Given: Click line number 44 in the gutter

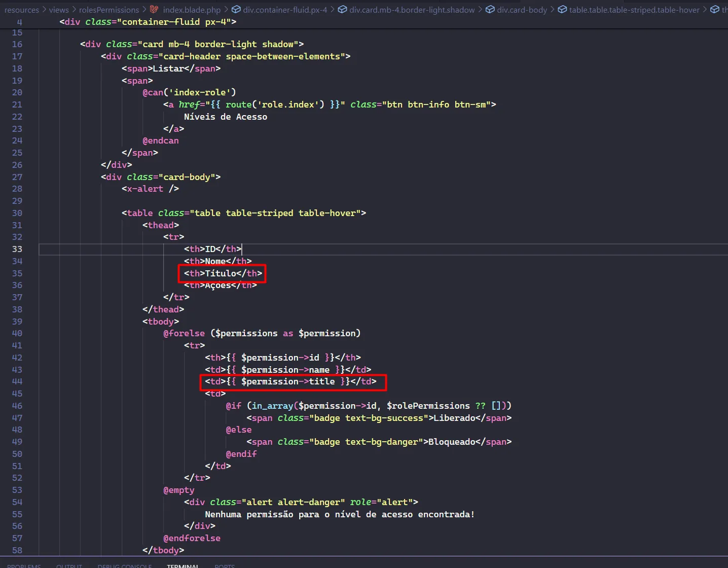Looking at the screenshot, I should [x=17, y=381].
